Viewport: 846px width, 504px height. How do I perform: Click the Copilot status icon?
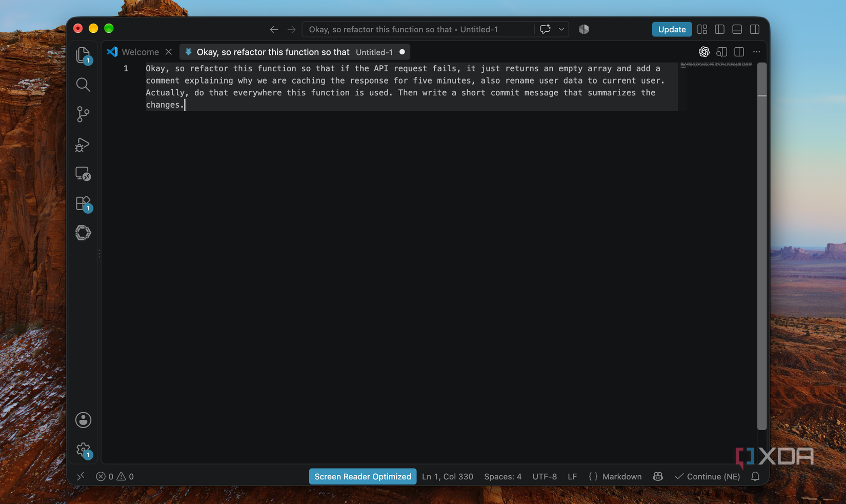(x=658, y=476)
